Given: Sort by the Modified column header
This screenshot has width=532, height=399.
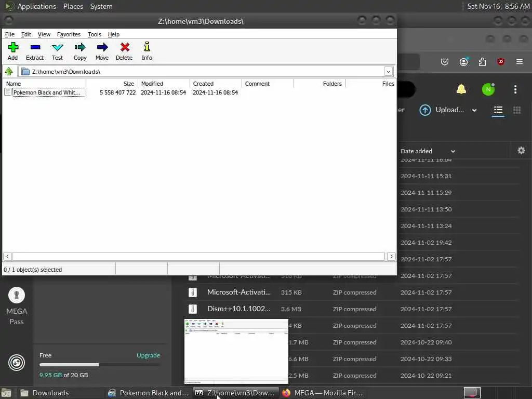Looking at the screenshot, I should 164,84.
